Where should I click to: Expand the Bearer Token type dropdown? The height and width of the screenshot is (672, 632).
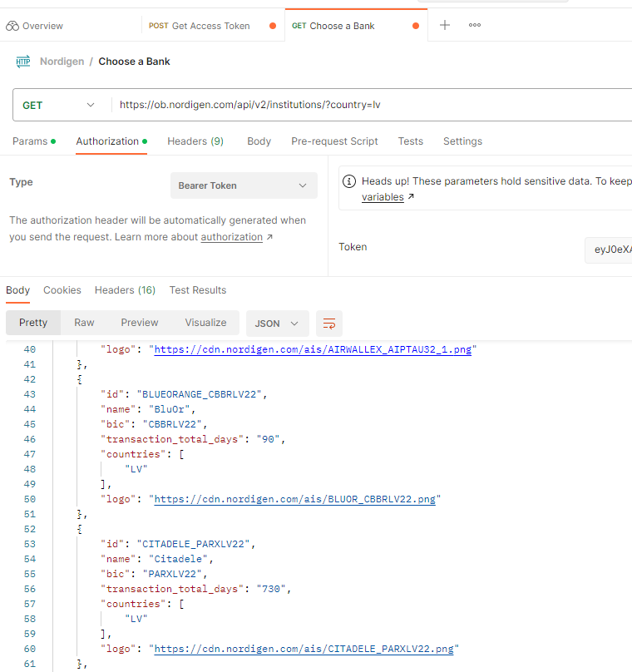point(244,185)
